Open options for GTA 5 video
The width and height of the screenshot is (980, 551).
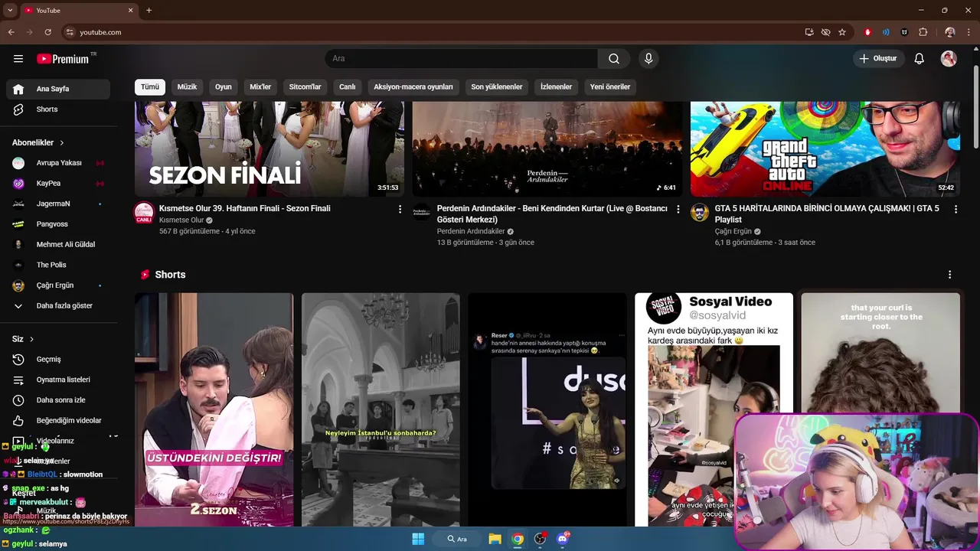955,209
